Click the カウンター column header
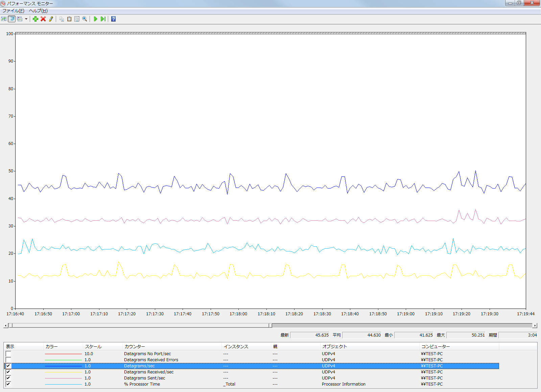Screen dimensions: 541x392 (135, 347)
